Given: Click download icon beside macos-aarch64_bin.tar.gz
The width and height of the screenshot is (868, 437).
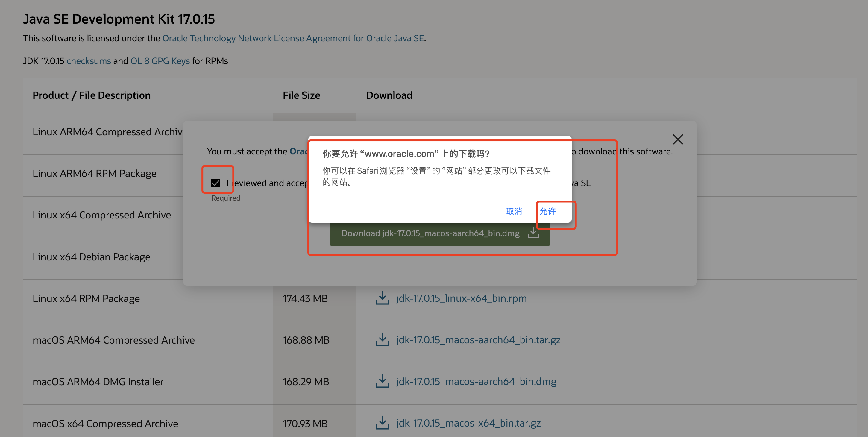Looking at the screenshot, I should (382, 340).
